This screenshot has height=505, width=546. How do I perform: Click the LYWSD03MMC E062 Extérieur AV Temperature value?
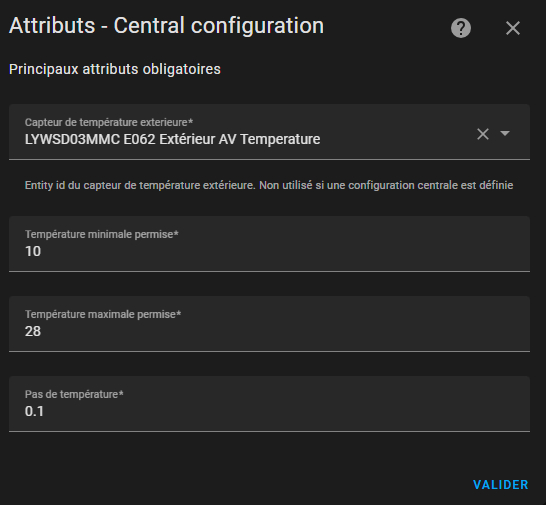click(172, 139)
